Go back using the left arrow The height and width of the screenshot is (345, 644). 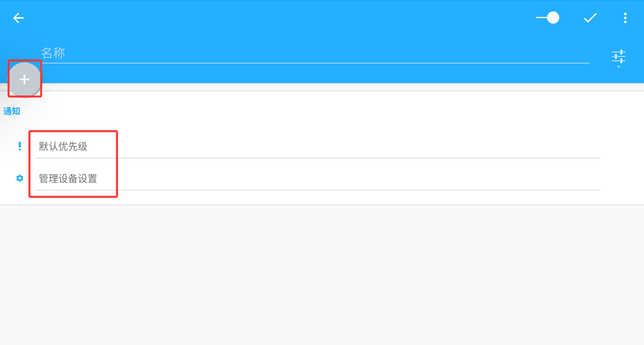click(x=18, y=18)
